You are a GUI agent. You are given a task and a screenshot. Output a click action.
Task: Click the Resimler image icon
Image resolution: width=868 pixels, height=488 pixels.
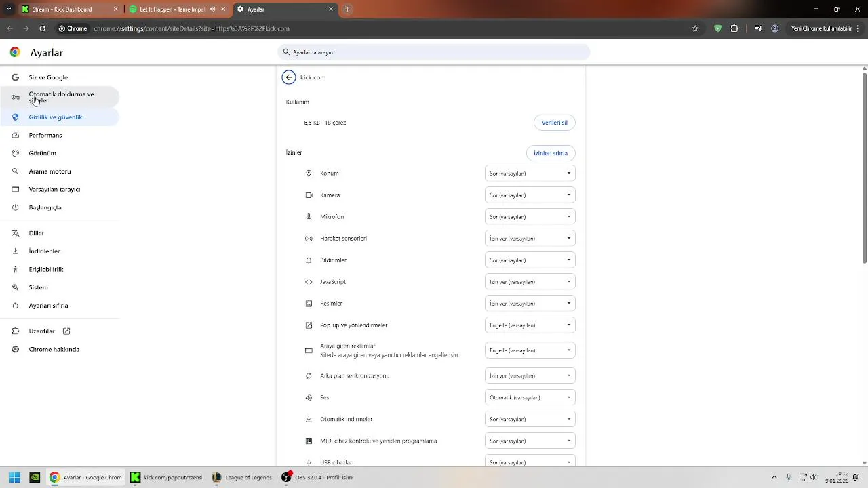(x=309, y=304)
